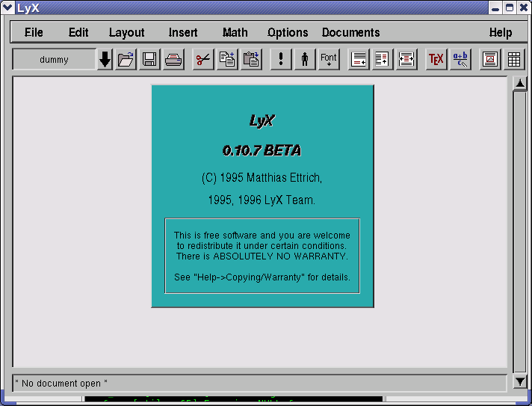Click the '1995, 1996 LyX Team.' line
The height and width of the screenshot is (406, 532).
point(262,200)
